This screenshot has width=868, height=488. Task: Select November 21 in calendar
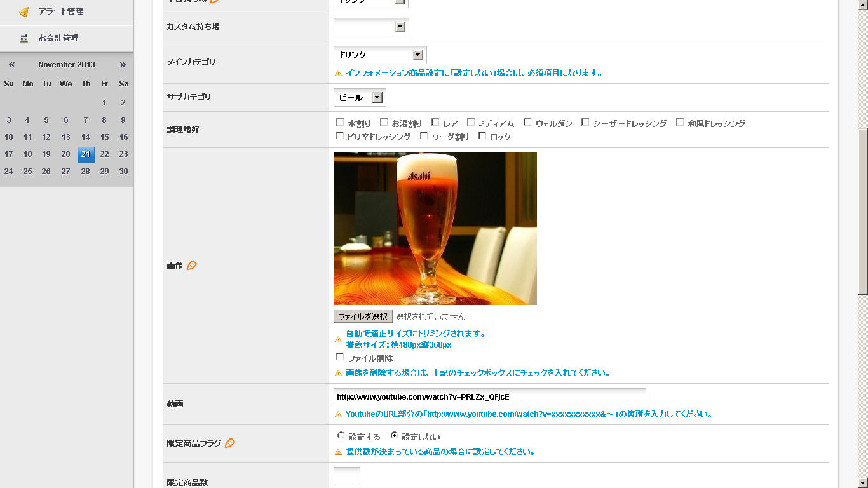pos(86,154)
